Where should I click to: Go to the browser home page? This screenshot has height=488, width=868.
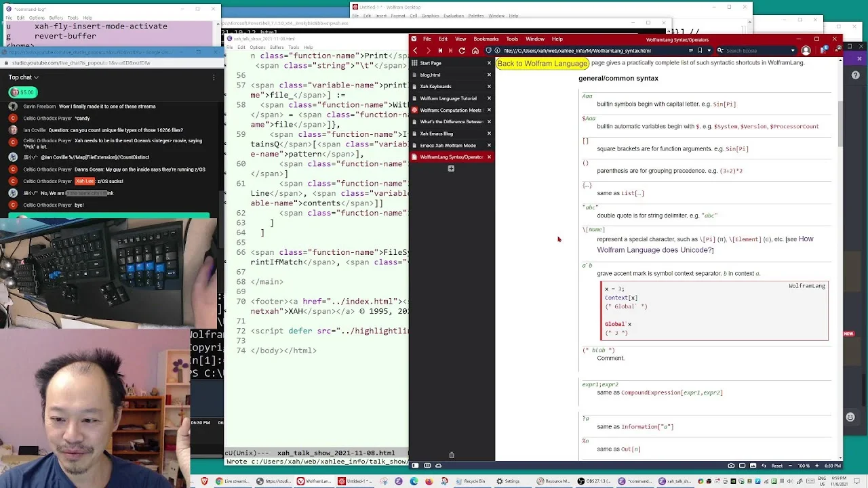475,51
